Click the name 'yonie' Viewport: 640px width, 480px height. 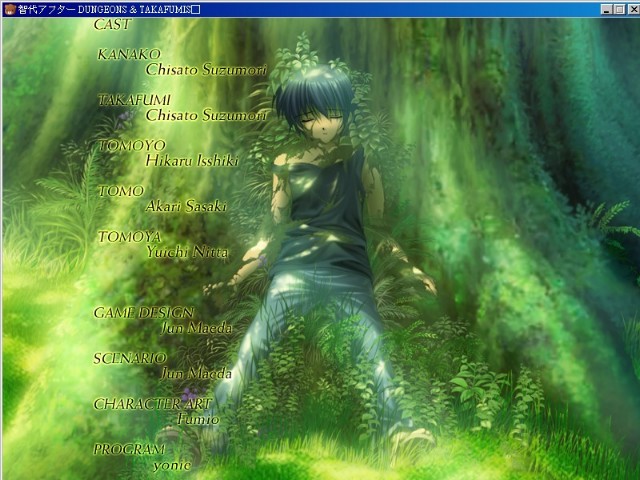click(x=172, y=465)
